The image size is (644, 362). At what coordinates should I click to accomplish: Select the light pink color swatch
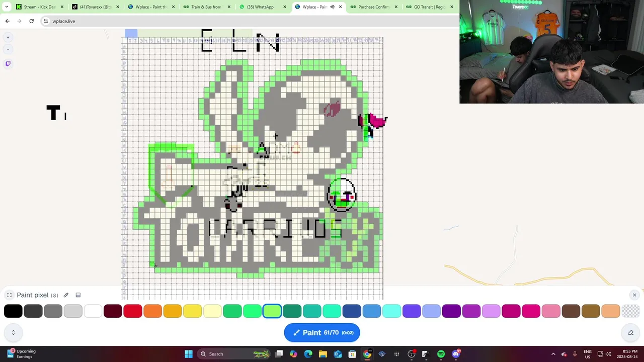551,311
